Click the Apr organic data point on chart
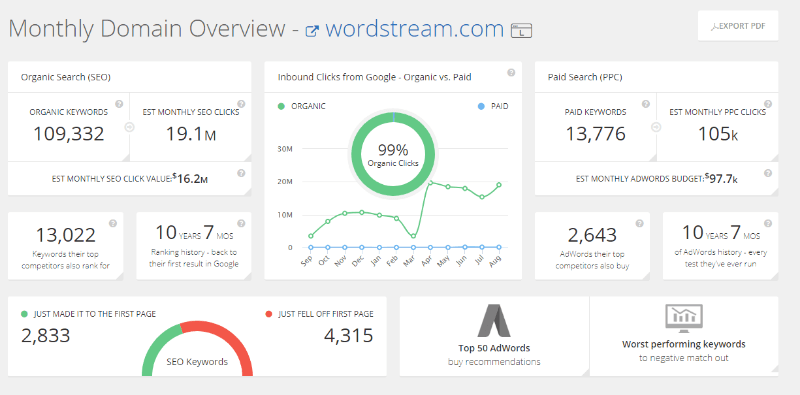 (x=431, y=182)
